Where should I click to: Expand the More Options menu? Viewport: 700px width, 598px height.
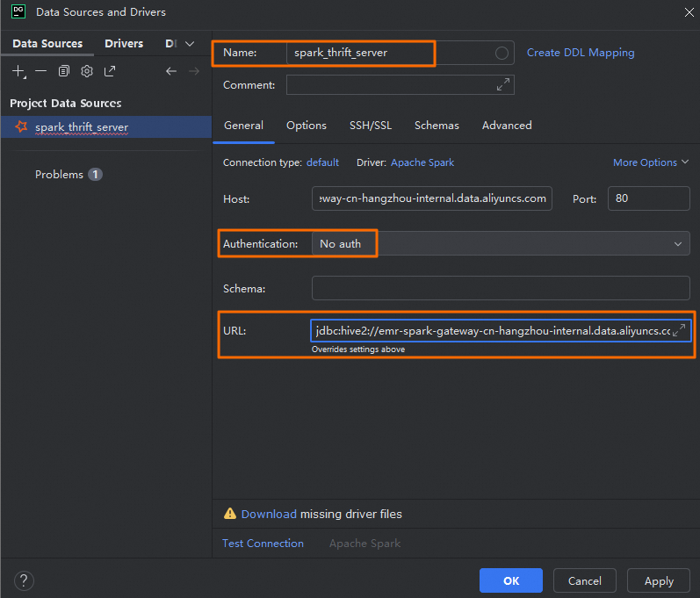pyautogui.click(x=651, y=162)
